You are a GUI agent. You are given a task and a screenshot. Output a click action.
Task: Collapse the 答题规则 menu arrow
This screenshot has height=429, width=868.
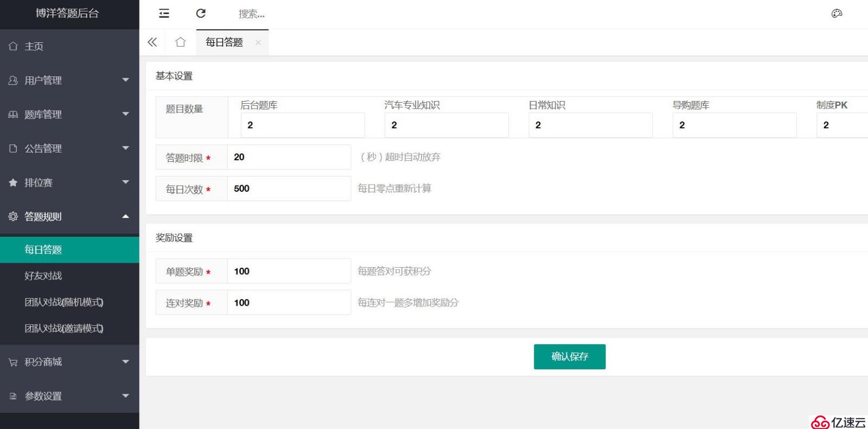[126, 216]
